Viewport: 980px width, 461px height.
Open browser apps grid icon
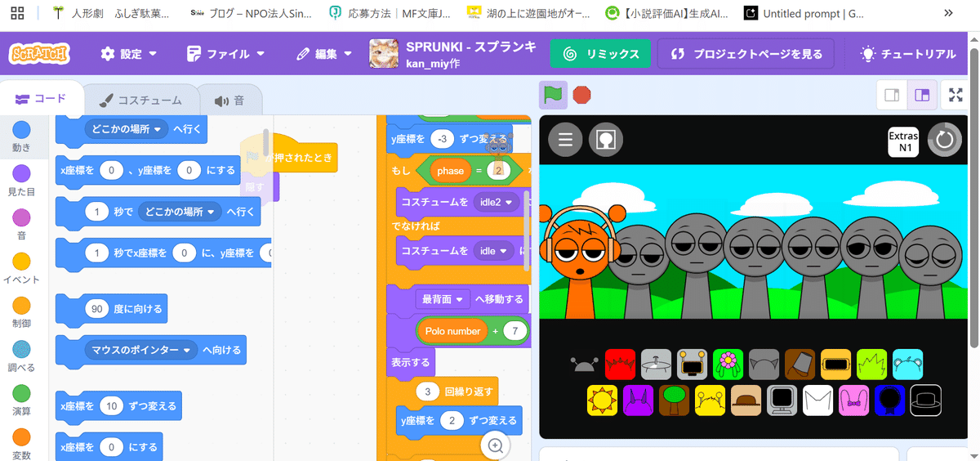[17, 13]
